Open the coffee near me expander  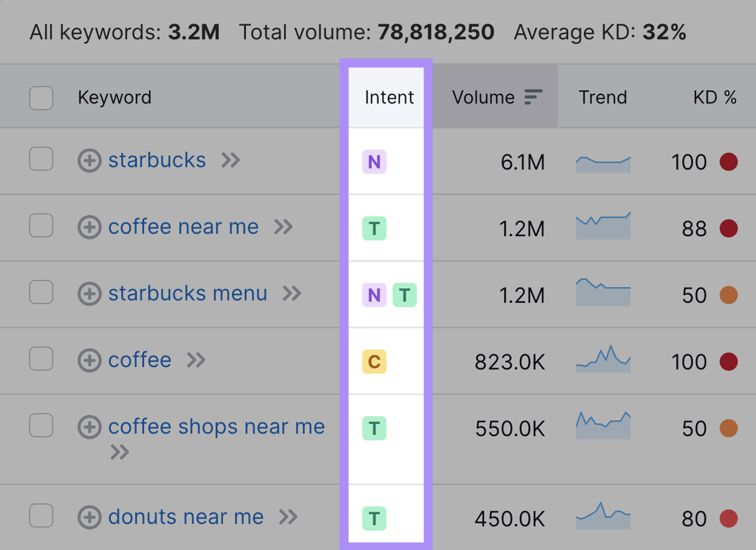(89, 227)
